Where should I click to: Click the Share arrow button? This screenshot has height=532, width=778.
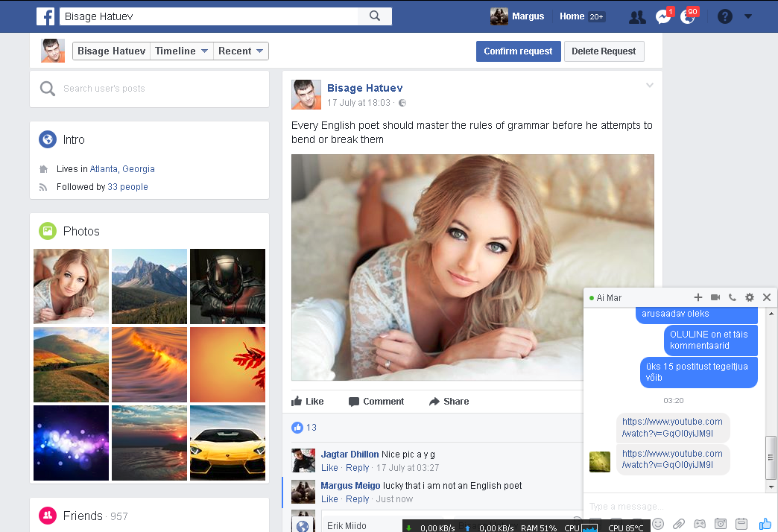pyautogui.click(x=449, y=401)
